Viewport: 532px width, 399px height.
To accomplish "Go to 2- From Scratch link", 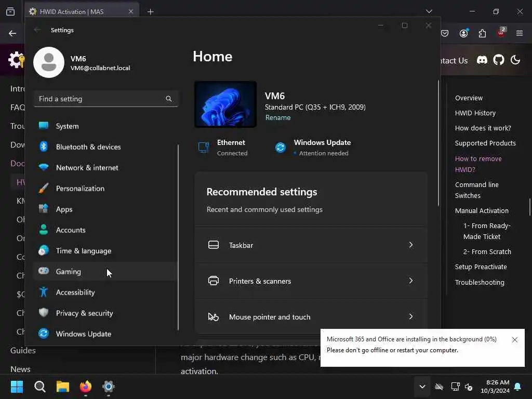I will pyautogui.click(x=487, y=252).
